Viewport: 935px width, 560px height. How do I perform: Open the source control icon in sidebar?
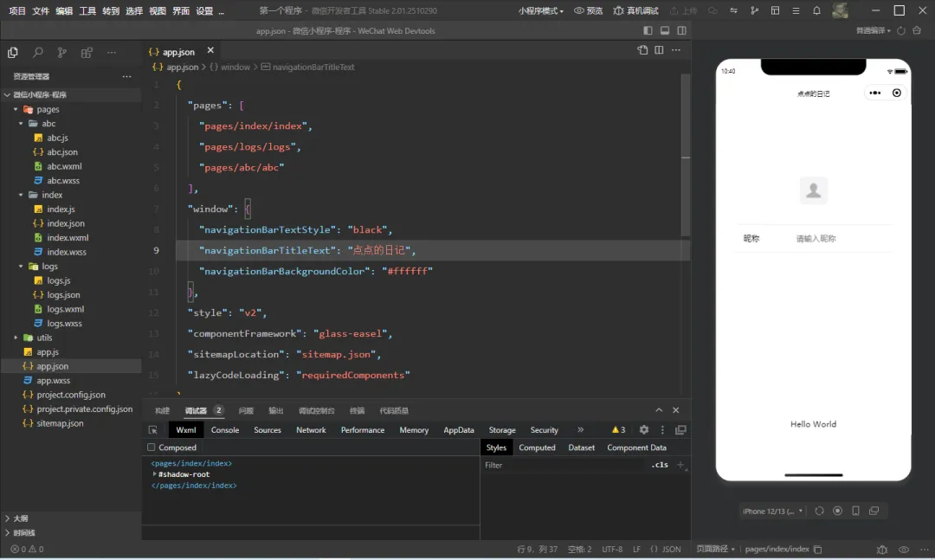(62, 53)
